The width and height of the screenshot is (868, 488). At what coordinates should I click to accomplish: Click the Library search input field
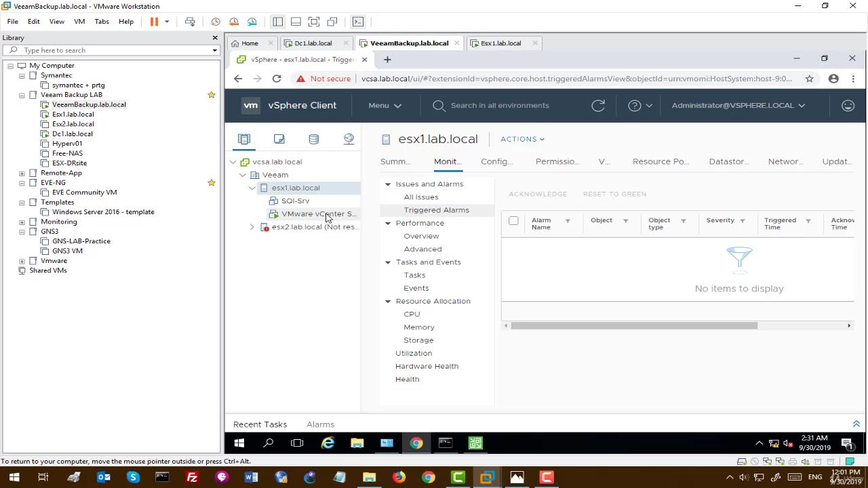click(111, 50)
